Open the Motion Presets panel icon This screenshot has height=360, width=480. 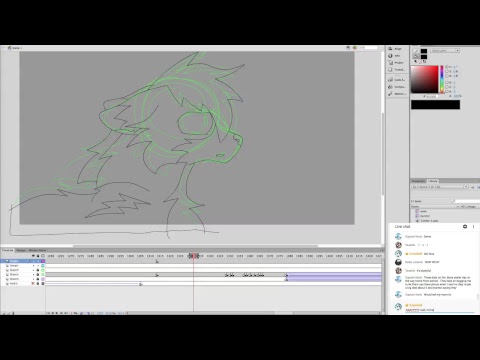390,94
